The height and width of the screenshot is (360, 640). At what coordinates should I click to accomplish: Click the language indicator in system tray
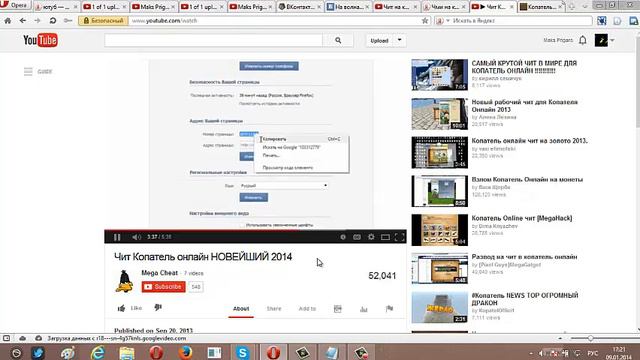[593, 353]
